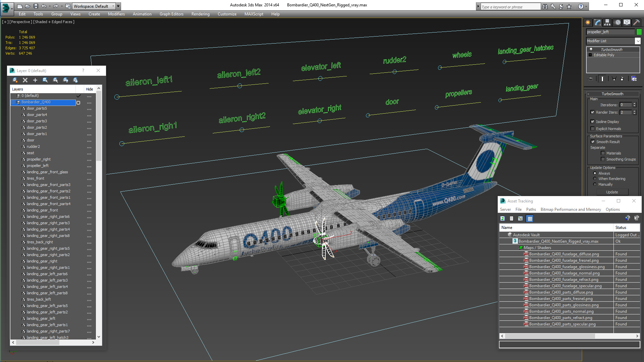
Task: Toggle Show End Result icon
Action: (x=602, y=79)
